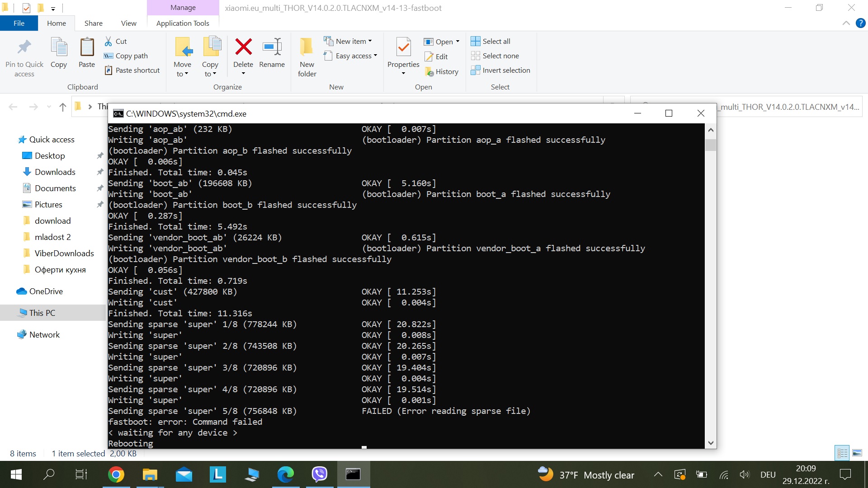The height and width of the screenshot is (488, 868).
Task: Open taskbar Search magnifier
Action: [x=48, y=474]
